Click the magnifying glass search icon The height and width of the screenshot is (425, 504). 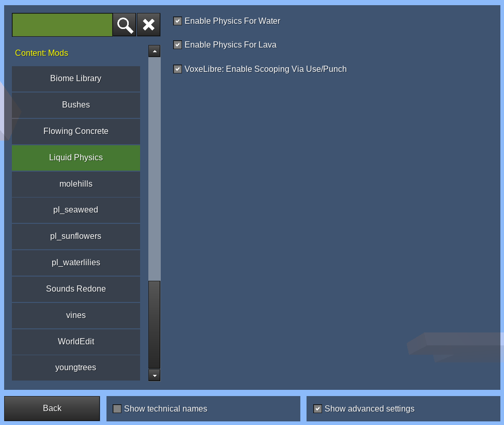(x=124, y=25)
